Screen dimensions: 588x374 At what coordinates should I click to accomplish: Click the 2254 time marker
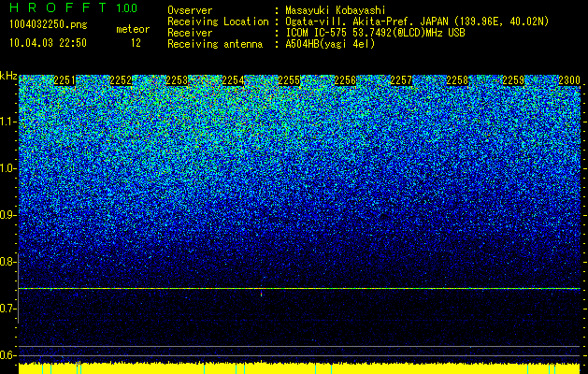click(x=233, y=80)
